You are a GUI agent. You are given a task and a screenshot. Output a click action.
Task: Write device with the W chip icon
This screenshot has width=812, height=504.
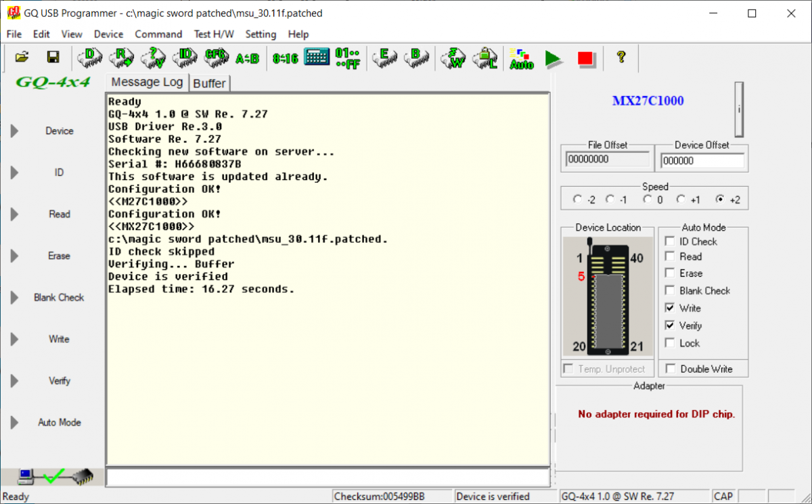[453, 58]
